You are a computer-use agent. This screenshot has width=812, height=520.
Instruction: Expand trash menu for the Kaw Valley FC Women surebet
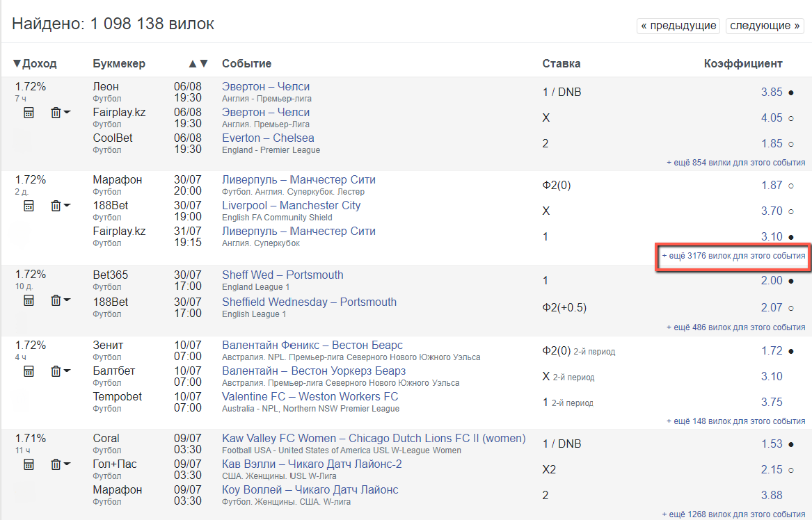click(x=60, y=464)
